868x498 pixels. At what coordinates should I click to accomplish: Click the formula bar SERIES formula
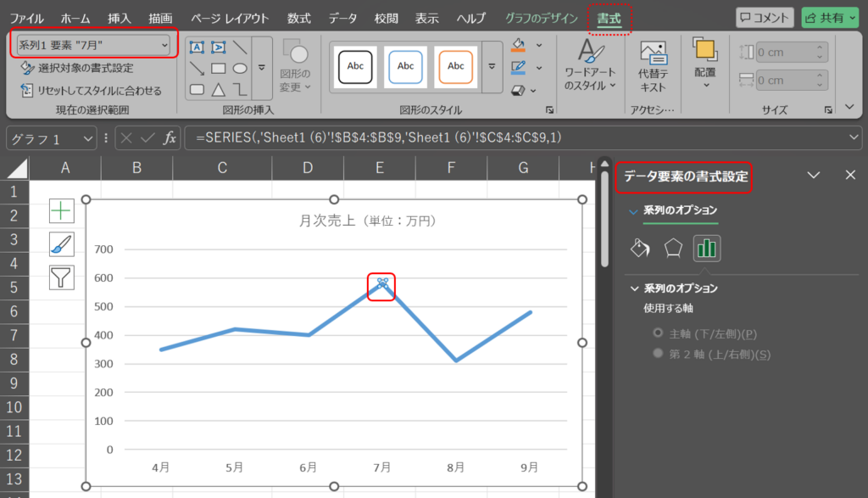point(379,137)
